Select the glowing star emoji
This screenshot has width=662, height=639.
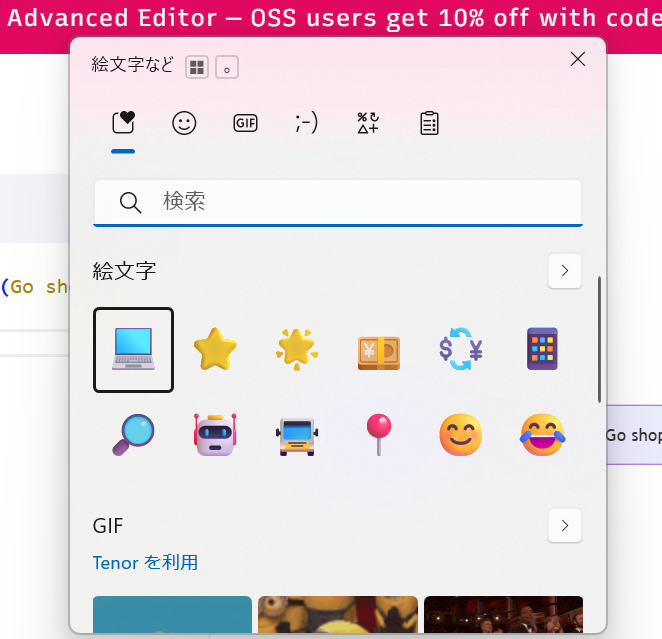(x=297, y=350)
